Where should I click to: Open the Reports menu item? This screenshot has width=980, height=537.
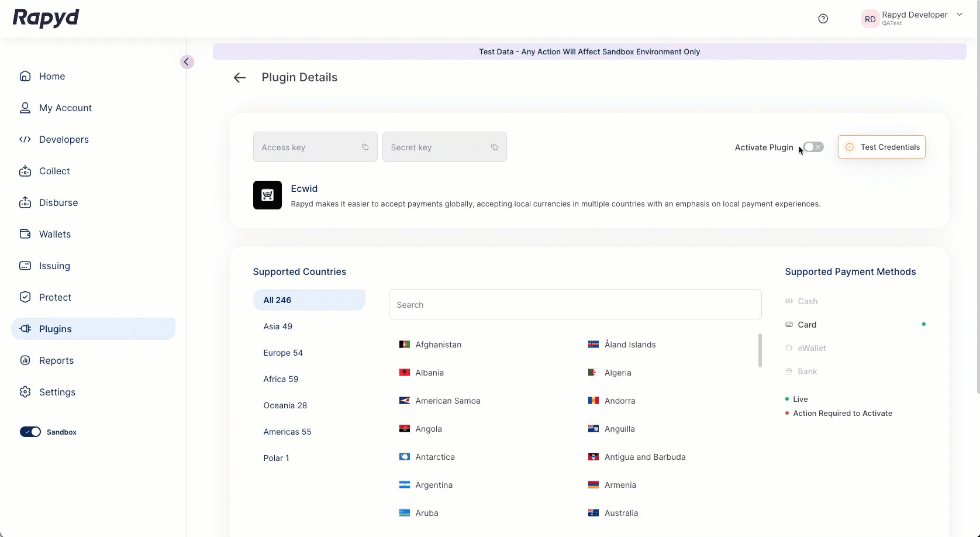pos(56,360)
